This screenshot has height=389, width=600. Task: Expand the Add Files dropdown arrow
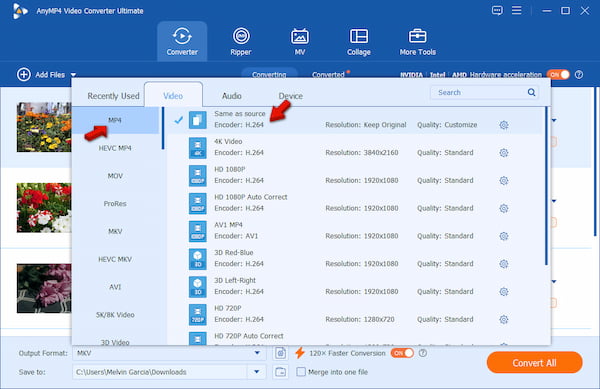pos(73,75)
